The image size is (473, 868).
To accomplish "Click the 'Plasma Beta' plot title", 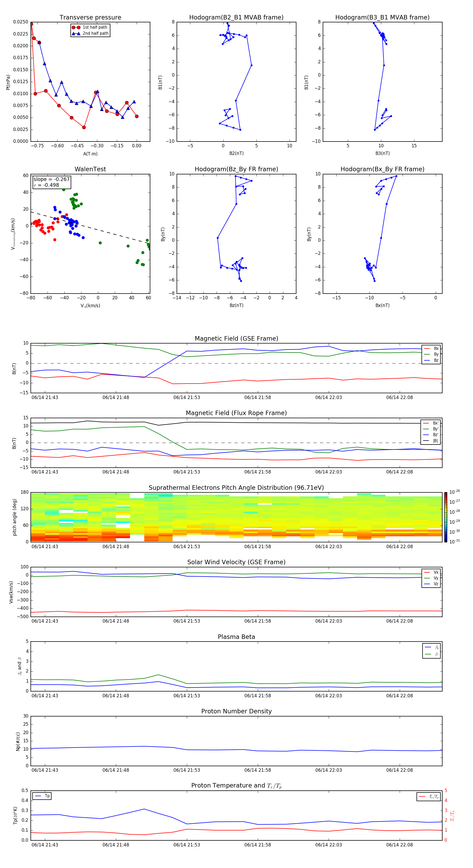I will click(236, 637).
